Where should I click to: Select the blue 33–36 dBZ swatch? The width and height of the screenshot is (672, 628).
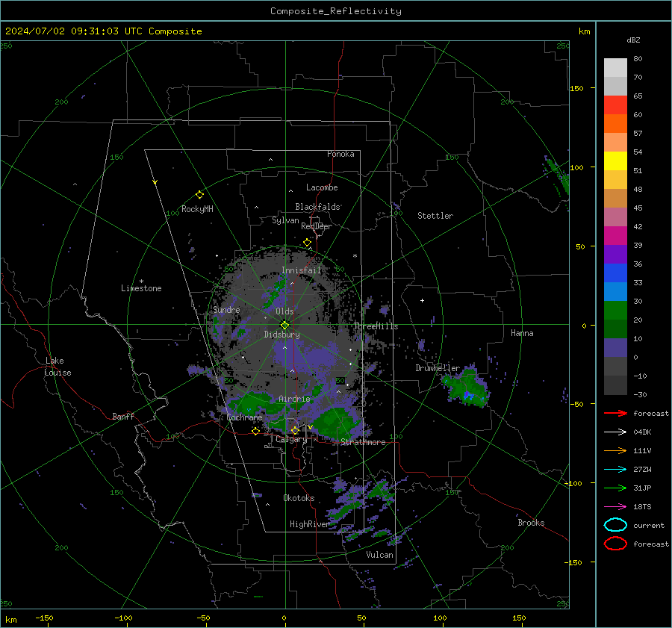click(x=615, y=273)
